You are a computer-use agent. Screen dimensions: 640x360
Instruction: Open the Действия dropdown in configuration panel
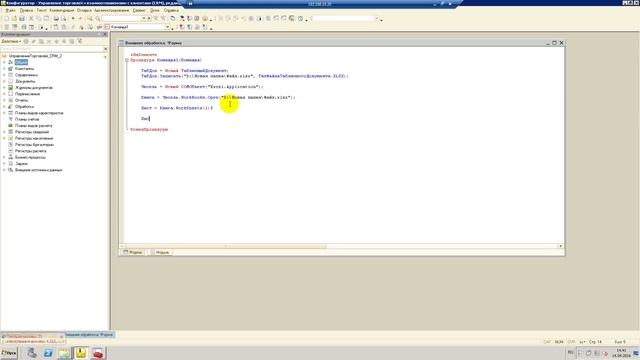tap(11, 41)
